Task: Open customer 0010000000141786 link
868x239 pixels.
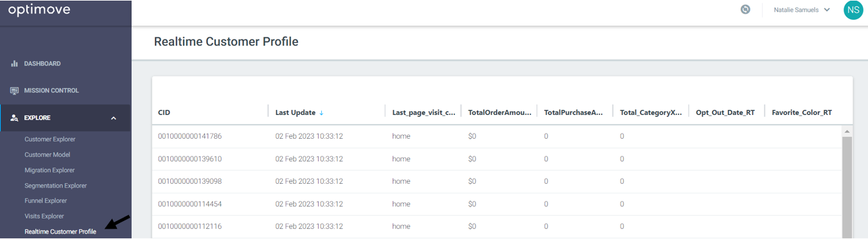Action: point(190,136)
